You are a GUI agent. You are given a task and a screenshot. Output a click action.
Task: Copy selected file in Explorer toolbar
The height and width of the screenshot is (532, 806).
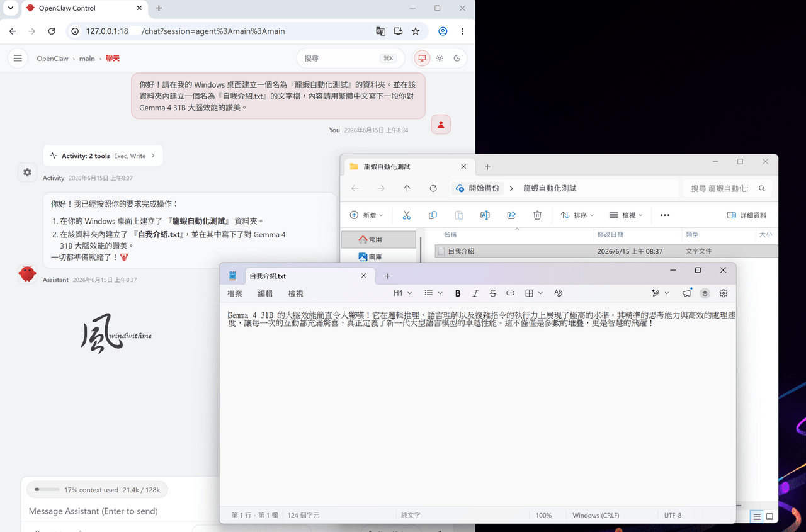coord(433,215)
